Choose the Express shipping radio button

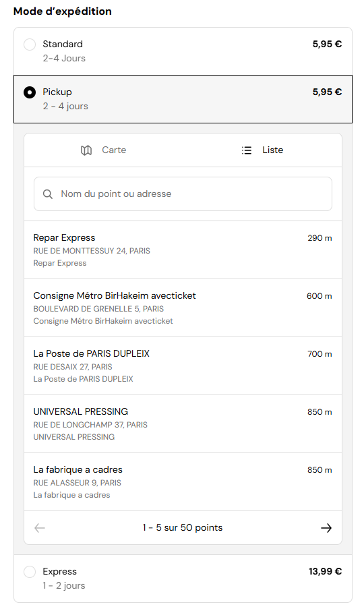click(30, 572)
